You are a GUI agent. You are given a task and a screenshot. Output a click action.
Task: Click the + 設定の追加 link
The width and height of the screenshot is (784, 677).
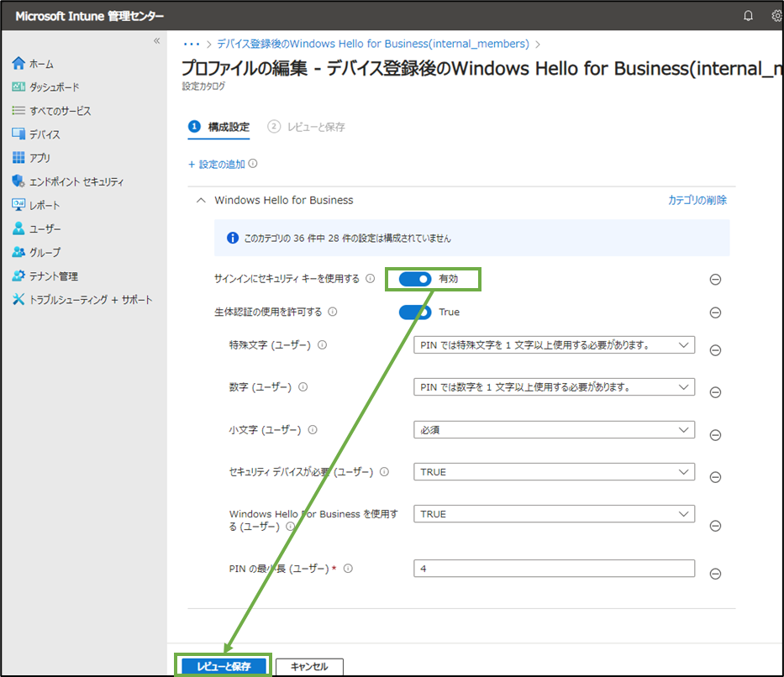click(x=217, y=164)
